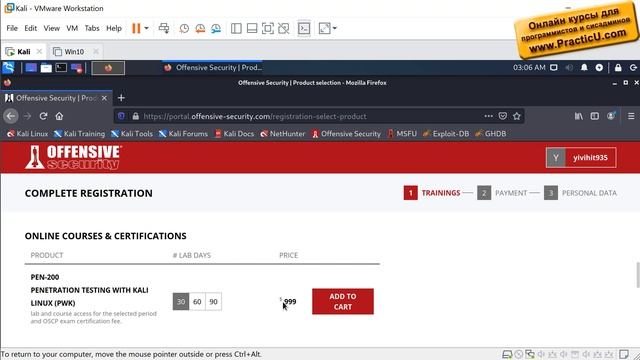The image size is (640, 360).
Task: Click Firefox taskbar button in Kali panel
Action: 108,68
